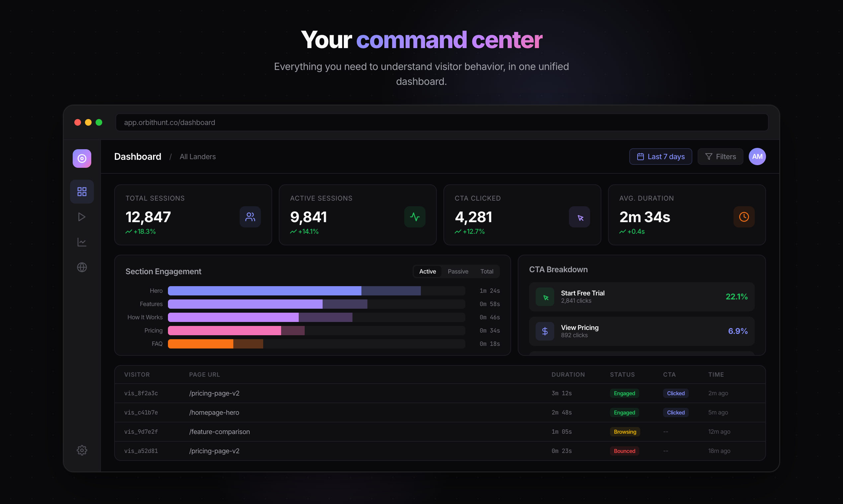Click the activity pulse icon in Active Sessions
The width and height of the screenshot is (843, 504).
pyautogui.click(x=415, y=217)
